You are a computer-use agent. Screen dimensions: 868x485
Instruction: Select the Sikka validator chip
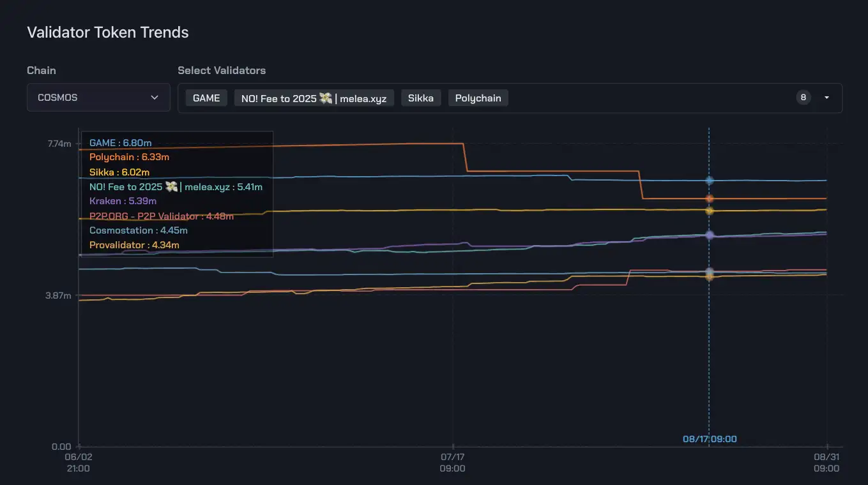click(x=421, y=98)
